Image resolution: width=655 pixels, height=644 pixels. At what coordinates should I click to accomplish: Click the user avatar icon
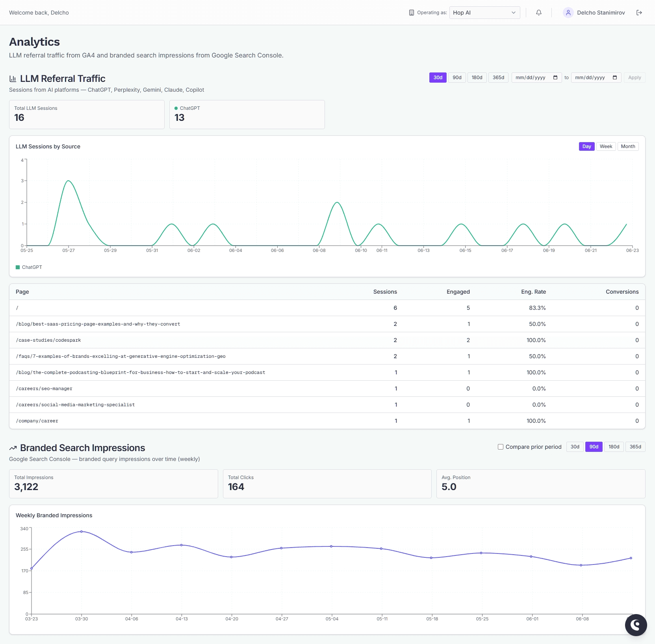tap(568, 13)
